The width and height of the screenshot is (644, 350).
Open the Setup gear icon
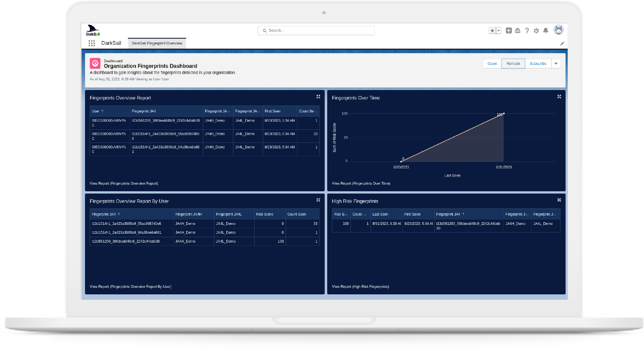click(x=536, y=31)
